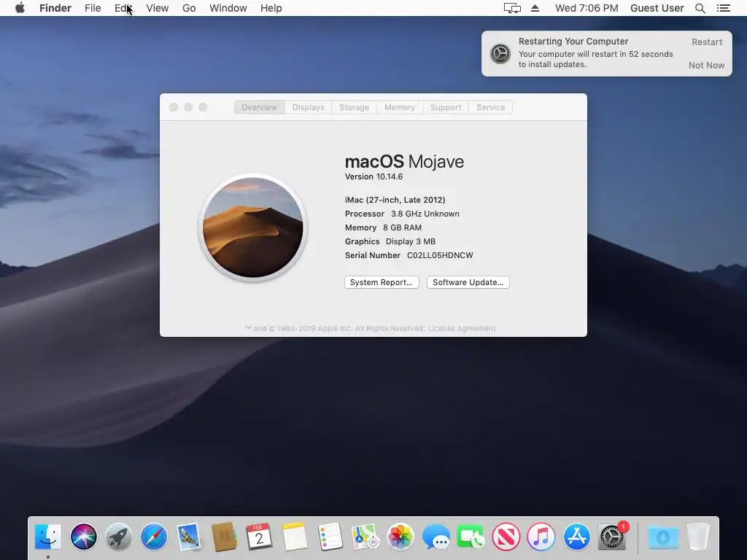Go to the Support tab
The width and height of the screenshot is (747, 560).
point(446,107)
